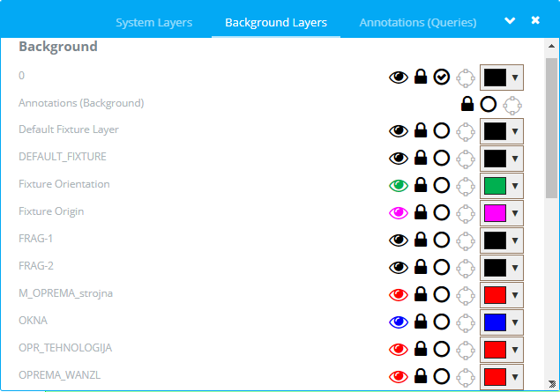This screenshot has width=560, height=392.
Task: Click crosshair icon for OPREMA_WANZL
Action: 466,378
